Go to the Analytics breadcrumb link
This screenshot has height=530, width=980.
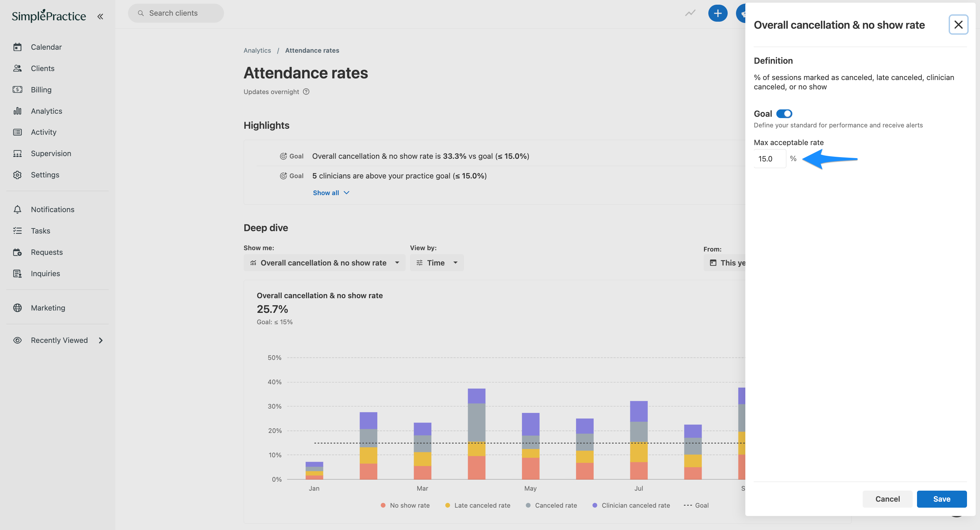coord(257,50)
